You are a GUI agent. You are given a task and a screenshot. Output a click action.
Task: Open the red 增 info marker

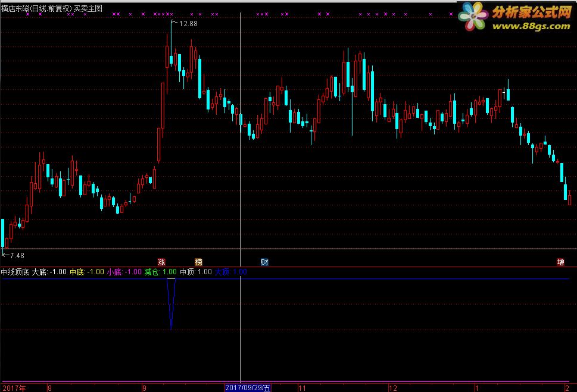pos(560,262)
